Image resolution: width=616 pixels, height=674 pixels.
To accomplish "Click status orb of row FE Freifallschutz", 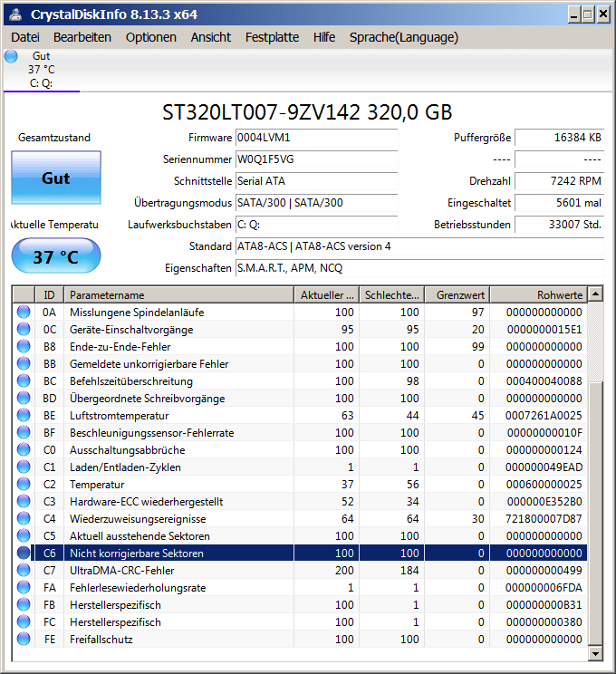I will [24, 639].
